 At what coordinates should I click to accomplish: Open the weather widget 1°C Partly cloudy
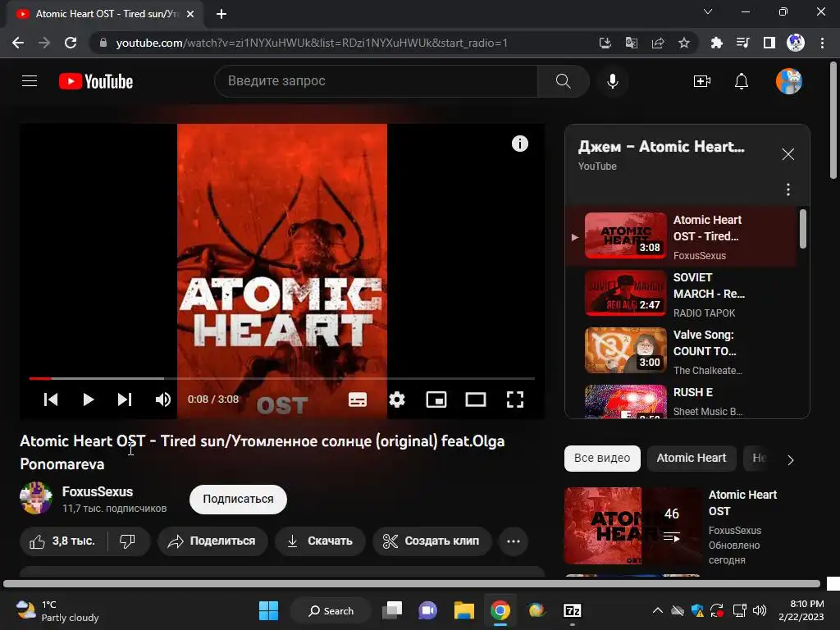click(x=57, y=610)
